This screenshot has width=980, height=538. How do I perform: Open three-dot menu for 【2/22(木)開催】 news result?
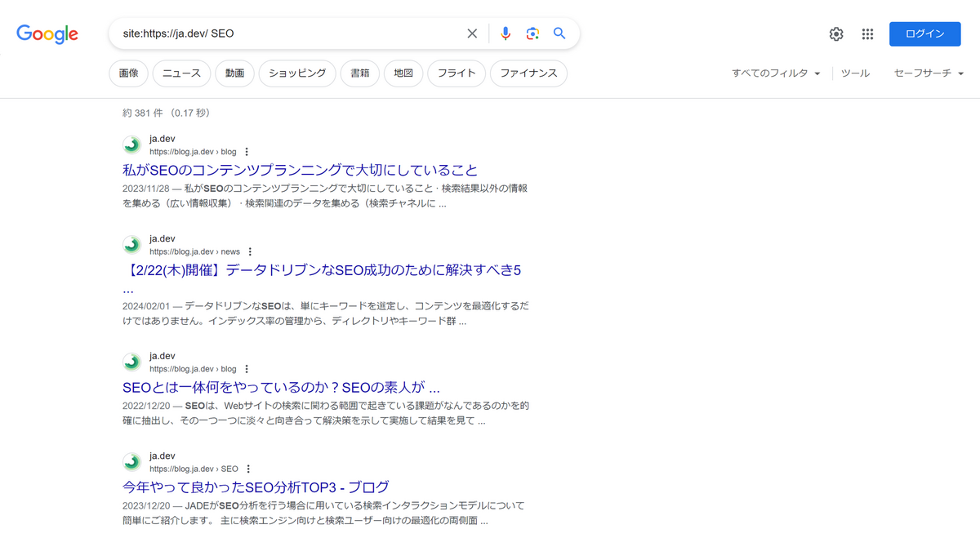(x=250, y=251)
